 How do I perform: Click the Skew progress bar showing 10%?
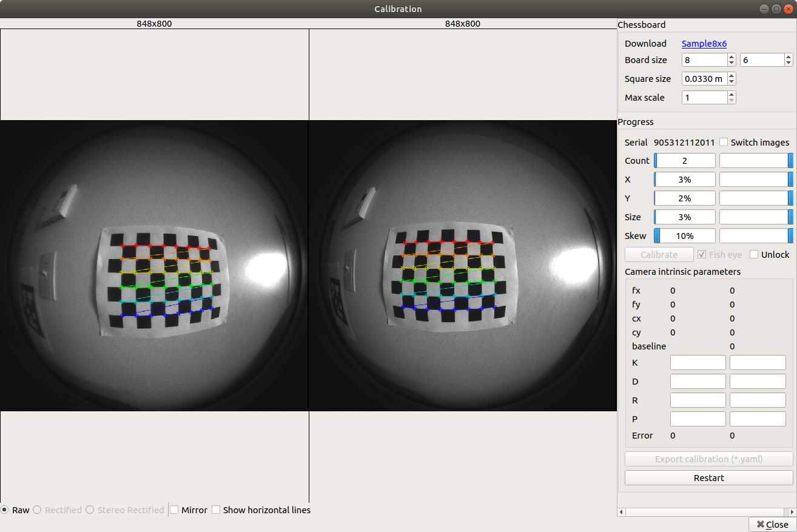685,236
